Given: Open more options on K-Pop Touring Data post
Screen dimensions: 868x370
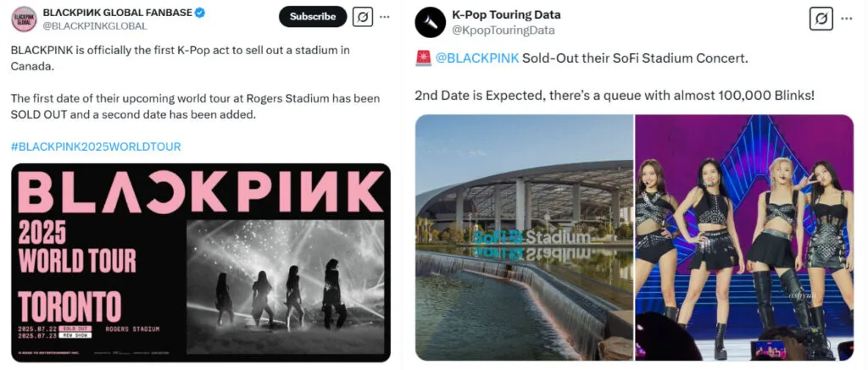Looking at the screenshot, I should (846, 19).
